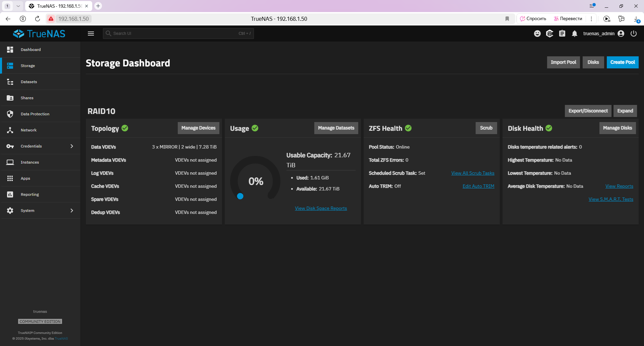Open the View Reports link in Disk Health

coord(619,186)
